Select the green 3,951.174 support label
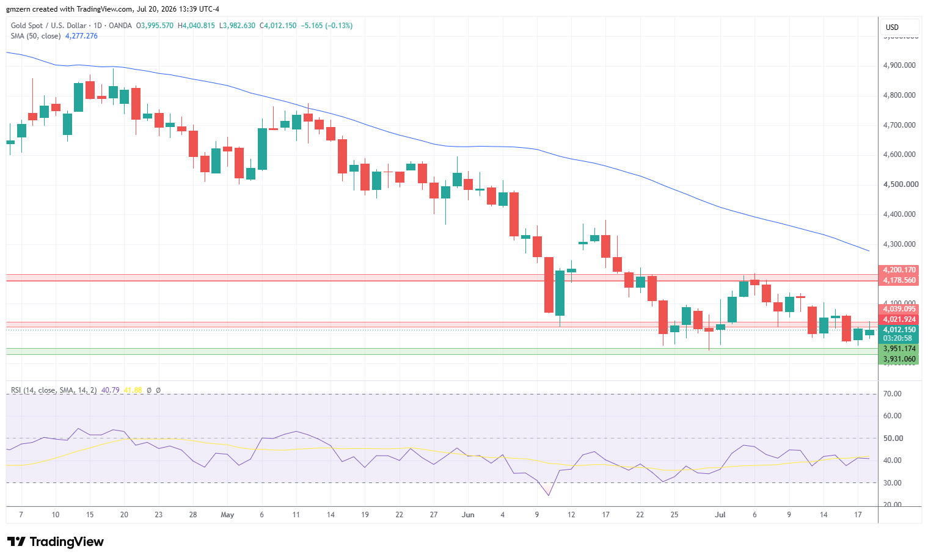Screen dimensions: 928x560 (x=898, y=349)
